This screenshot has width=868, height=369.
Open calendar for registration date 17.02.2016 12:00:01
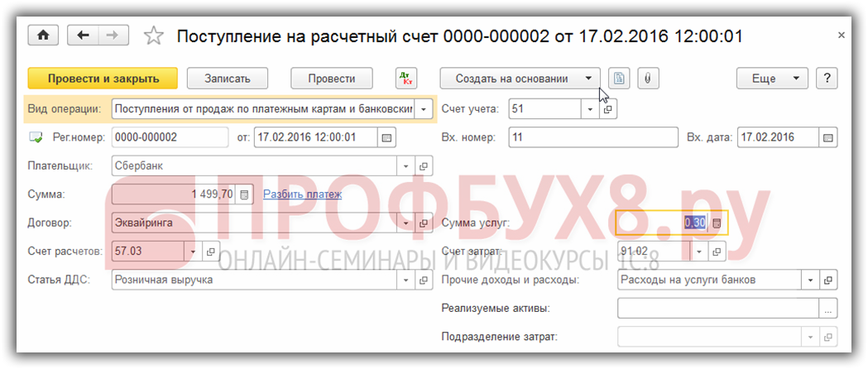pyautogui.click(x=386, y=137)
